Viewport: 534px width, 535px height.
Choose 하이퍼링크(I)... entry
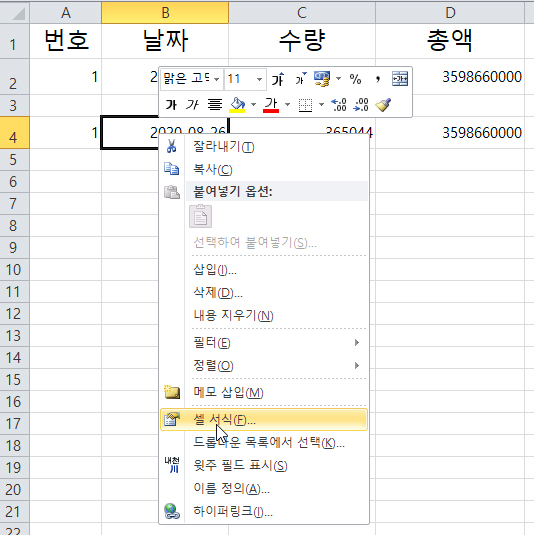(264, 511)
